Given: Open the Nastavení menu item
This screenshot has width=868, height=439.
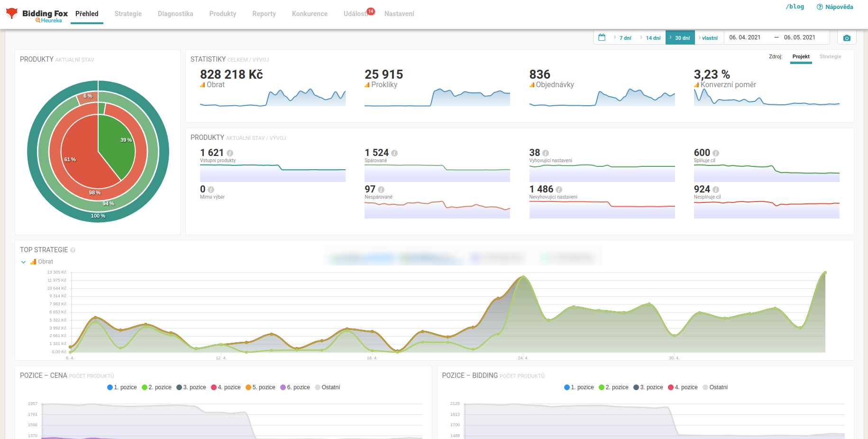Looking at the screenshot, I should coord(399,14).
